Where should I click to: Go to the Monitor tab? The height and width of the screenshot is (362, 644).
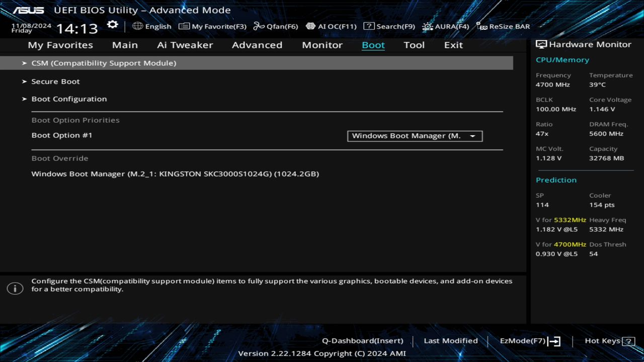pos(322,45)
